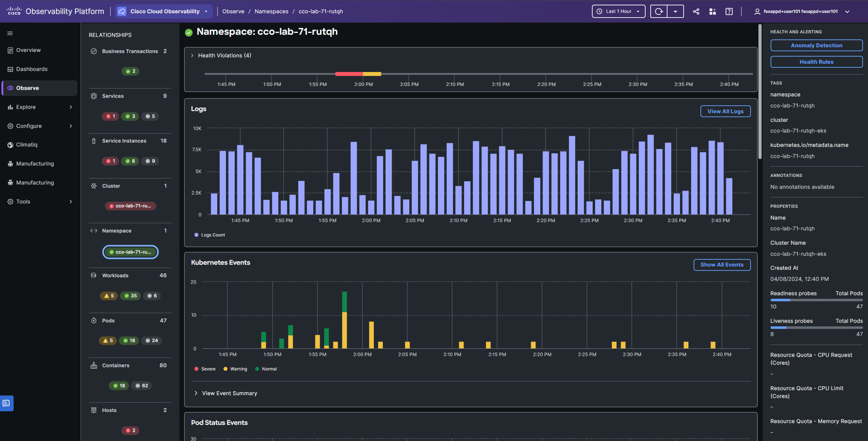Open the Last 1 Hour time range dropdown
This screenshot has width=868, height=441.
coord(618,11)
